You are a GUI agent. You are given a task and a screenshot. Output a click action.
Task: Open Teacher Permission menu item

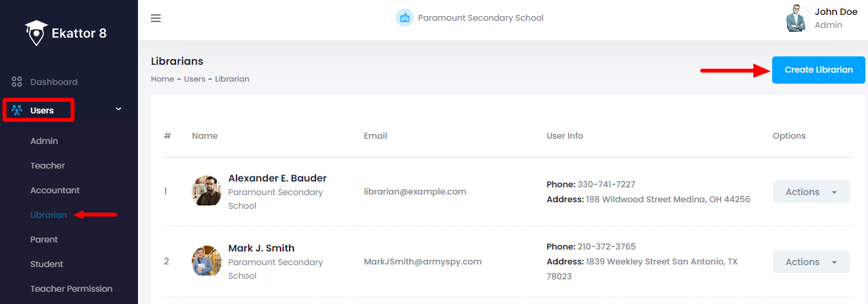(x=71, y=288)
